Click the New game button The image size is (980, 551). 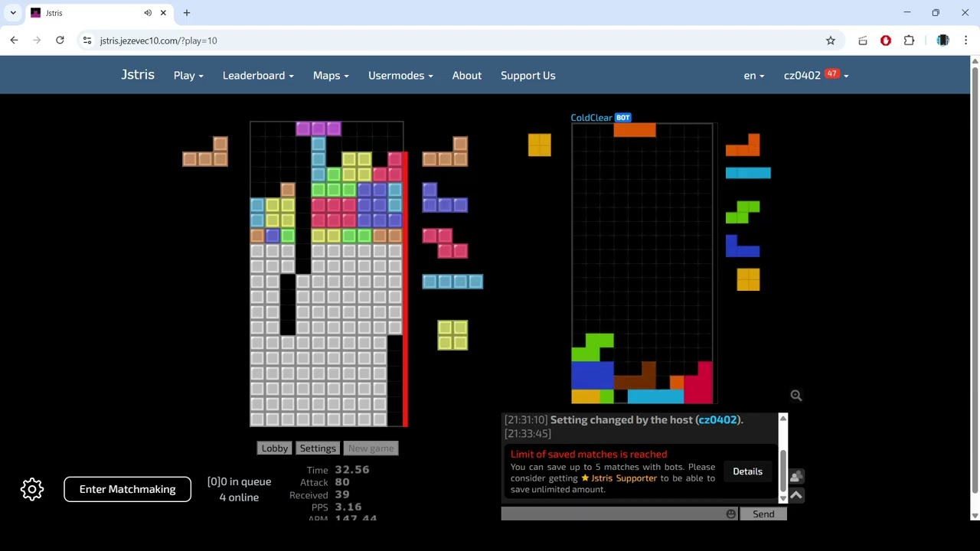[x=371, y=448]
